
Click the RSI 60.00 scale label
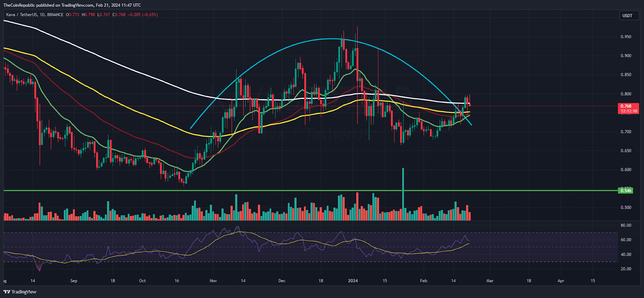[x=626, y=240]
